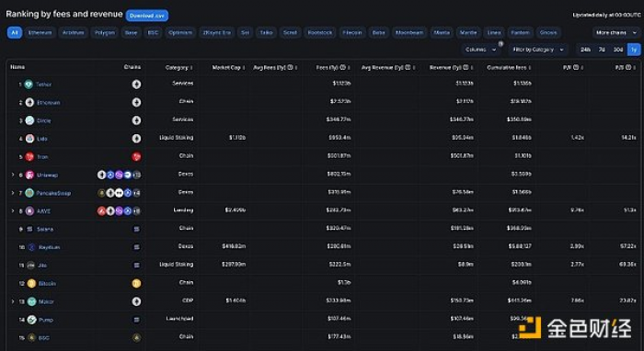Select the 30d time range
Viewport: 644px width, 351px height.
[x=618, y=50]
